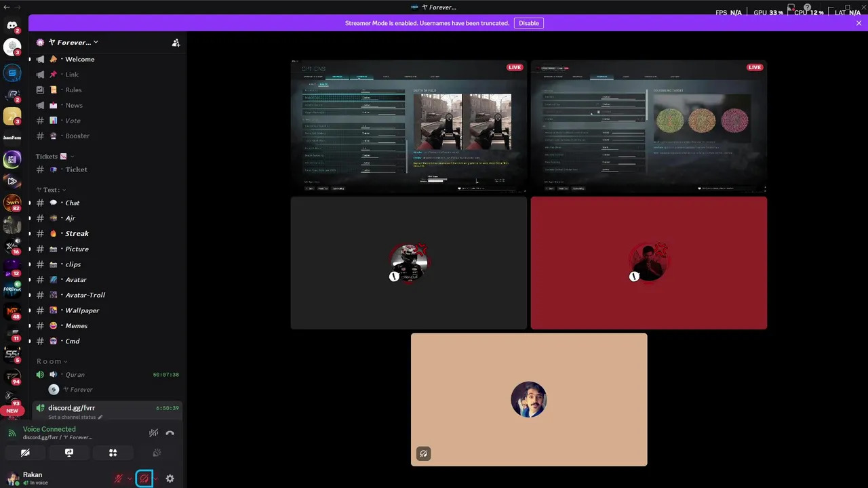
Task: Open the Avatar-Troll channel
Action: [x=106, y=295]
